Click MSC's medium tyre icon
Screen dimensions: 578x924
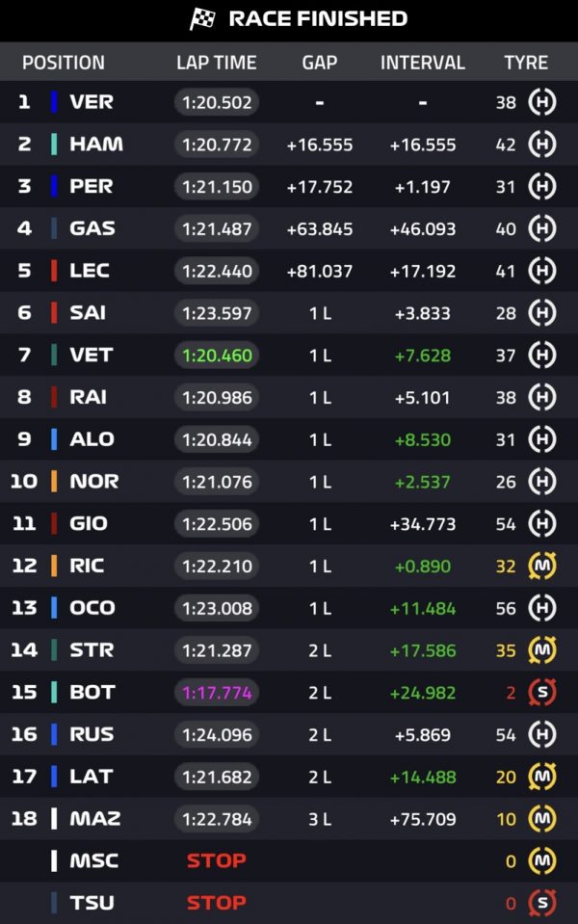click(542, 861)
